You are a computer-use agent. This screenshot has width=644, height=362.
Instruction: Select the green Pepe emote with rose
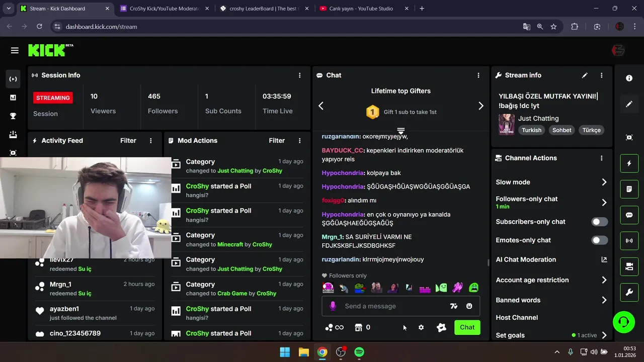[359, 288]
